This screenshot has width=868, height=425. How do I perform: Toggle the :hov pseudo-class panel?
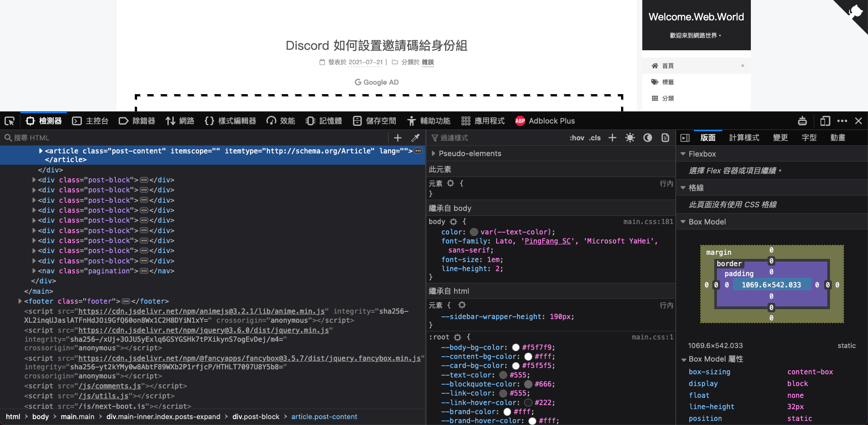[x=577, y=138]
